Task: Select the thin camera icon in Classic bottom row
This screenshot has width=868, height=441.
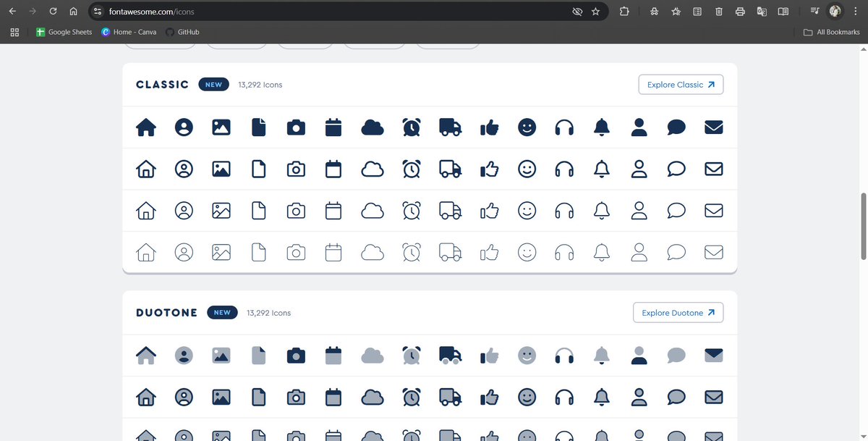Action: pyautogui.click(x=296, y=252)
